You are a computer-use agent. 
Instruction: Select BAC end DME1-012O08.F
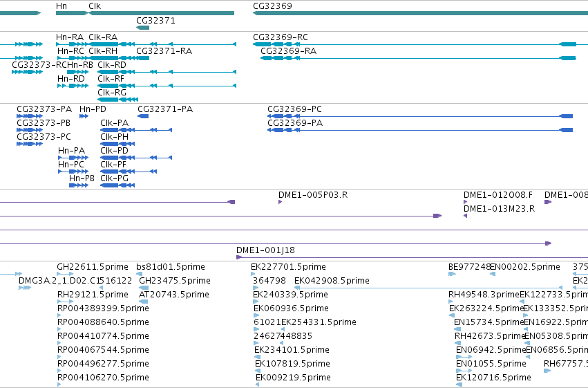(x=498, y=195)
